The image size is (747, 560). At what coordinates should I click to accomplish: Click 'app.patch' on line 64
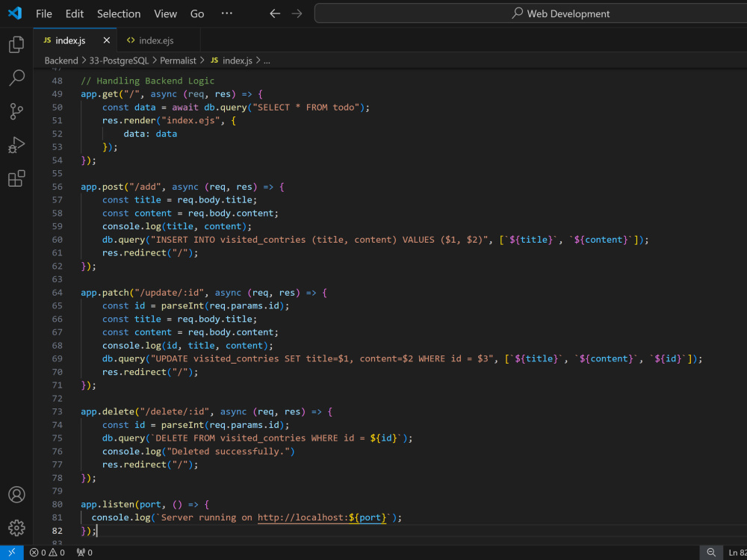[105, 293]
